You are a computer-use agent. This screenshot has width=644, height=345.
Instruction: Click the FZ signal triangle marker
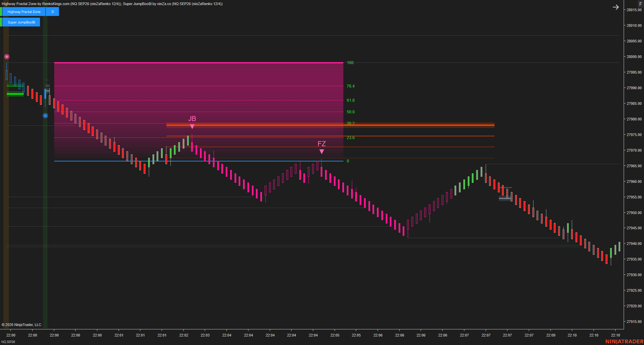click(322, 152)
